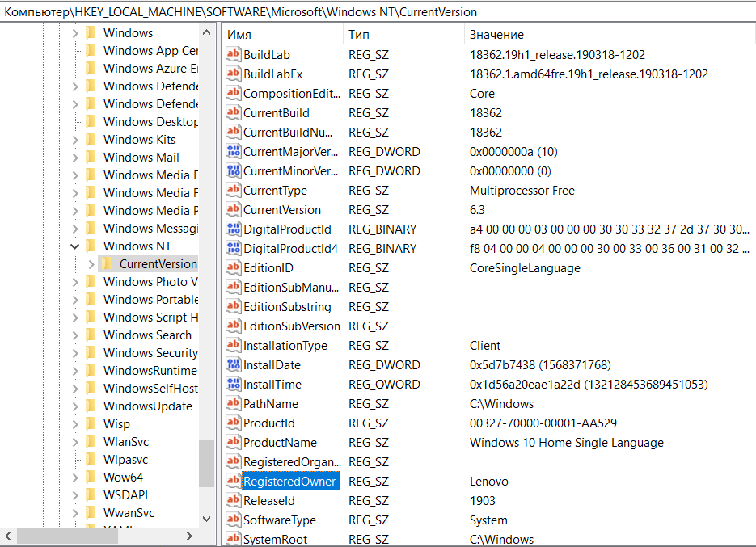Click the DWORD icon of InstallDate
Viewport: 756px width, 547px height.
point(234,365)
